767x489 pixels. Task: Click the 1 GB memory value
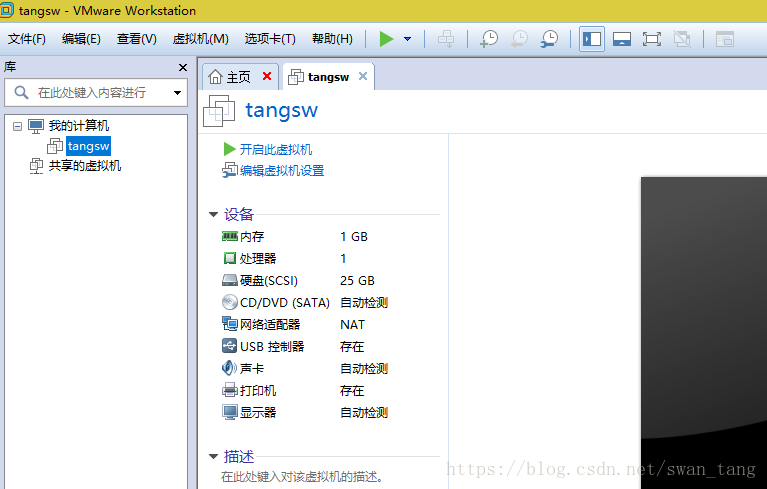pos(354,237)
